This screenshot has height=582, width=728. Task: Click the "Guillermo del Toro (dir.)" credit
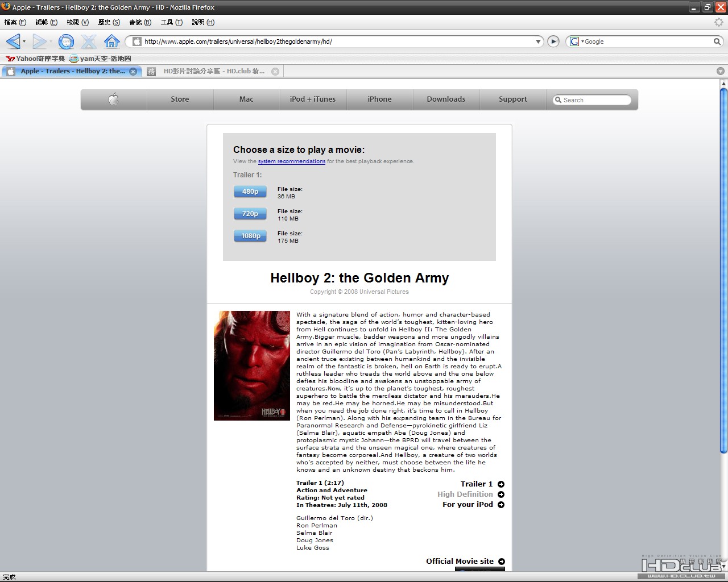pos(334,518)
